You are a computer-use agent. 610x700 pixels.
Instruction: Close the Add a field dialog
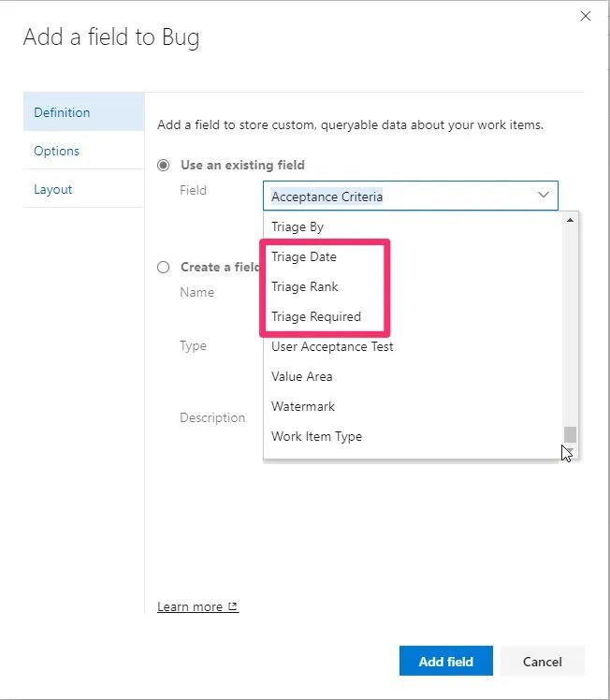586,16
